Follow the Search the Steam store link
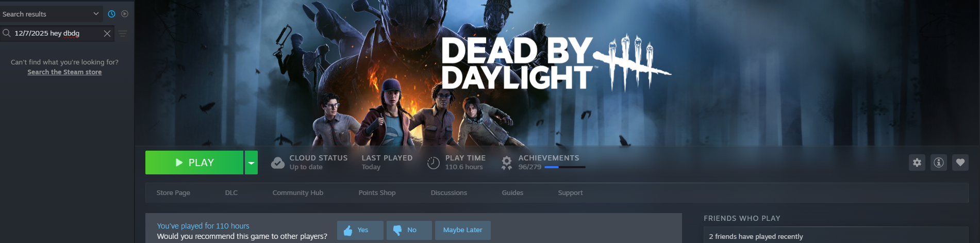Viewport: 980px width, 243px height. tap(64, 72)
